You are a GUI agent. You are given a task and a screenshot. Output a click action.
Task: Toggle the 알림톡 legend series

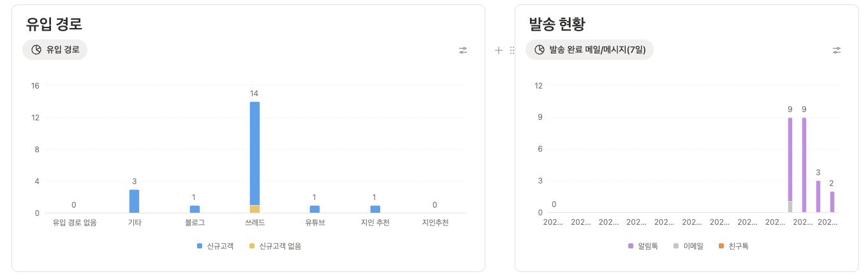(x=643, y=246)
